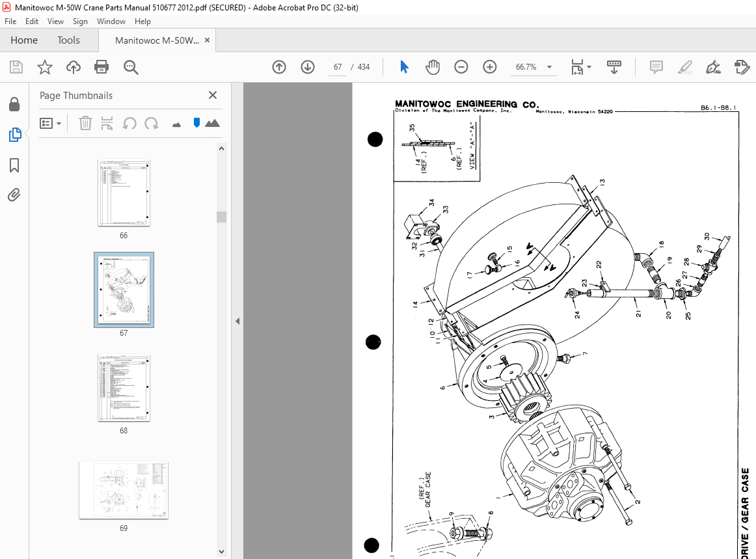Click the thumbnails scrollbar thumb
The height and width of the screenshot is (559, 756).
coord(221,217)
